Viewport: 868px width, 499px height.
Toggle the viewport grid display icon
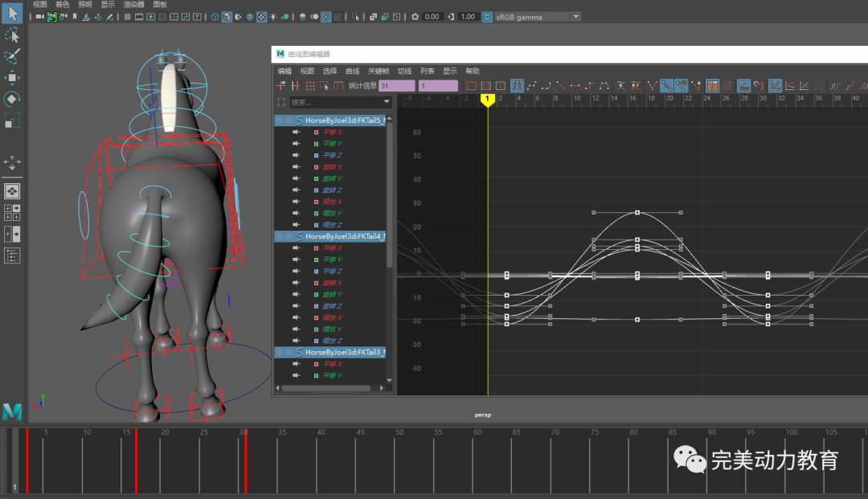[x=128, y=17]
